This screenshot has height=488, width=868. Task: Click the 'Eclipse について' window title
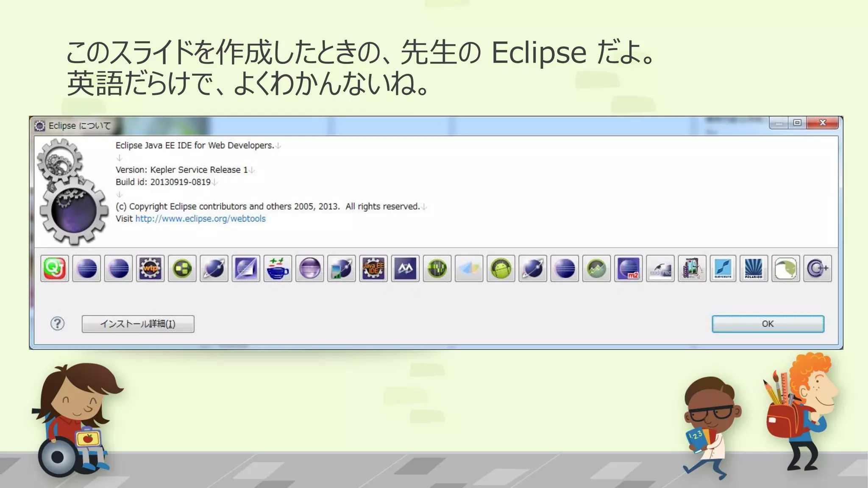click(79, 126)
